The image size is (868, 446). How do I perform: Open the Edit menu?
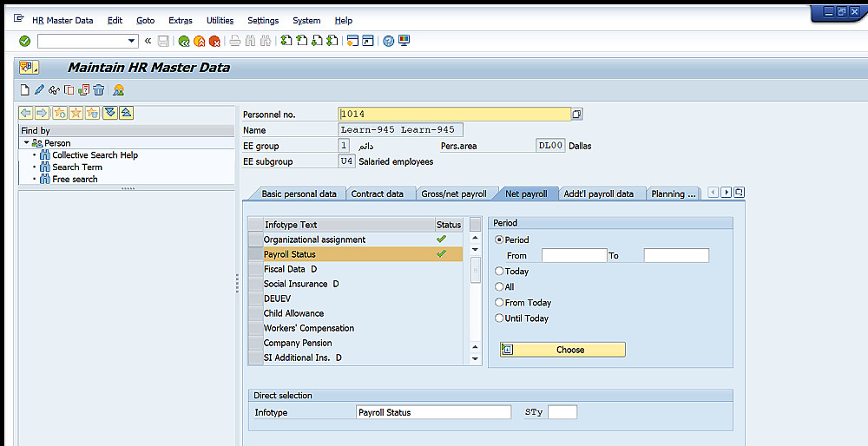115,21
